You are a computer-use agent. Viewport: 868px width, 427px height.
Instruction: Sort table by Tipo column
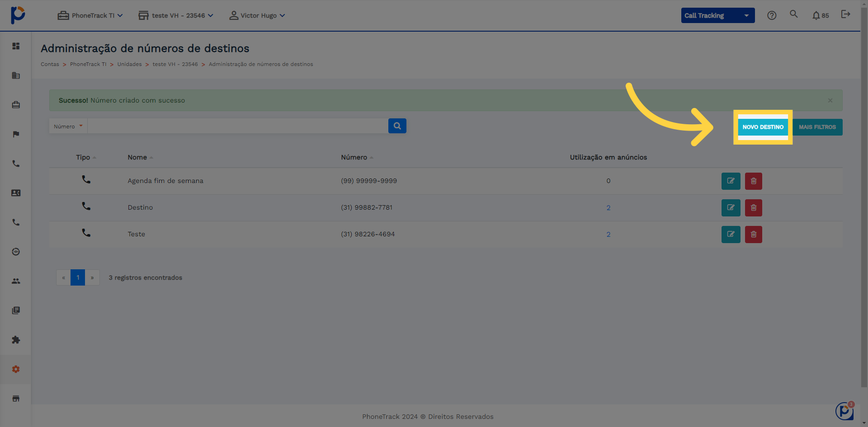(x=86, y=157)
